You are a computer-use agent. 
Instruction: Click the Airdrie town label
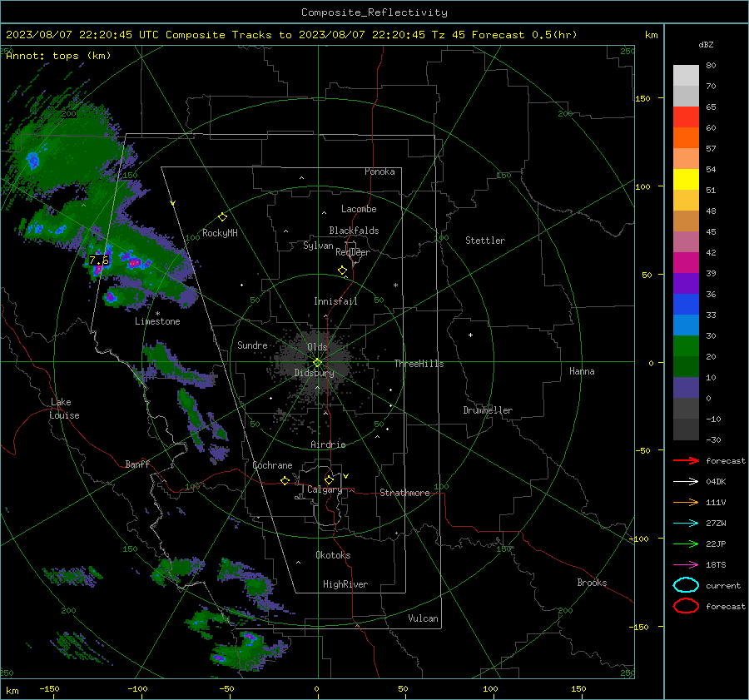click(x=328, y=444)
